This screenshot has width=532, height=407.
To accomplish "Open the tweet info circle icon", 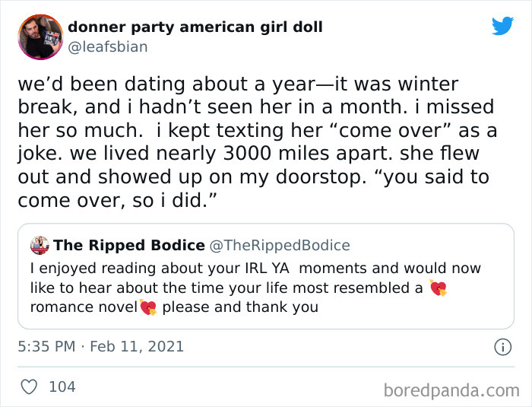I will coord(502,347).
